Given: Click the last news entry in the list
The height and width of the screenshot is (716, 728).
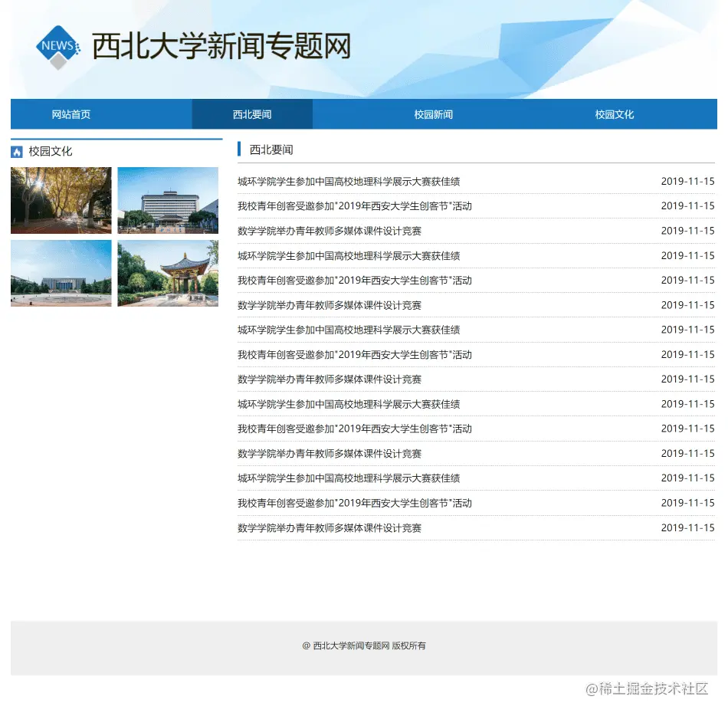Looking at the screenshot, I should (328, 527).
